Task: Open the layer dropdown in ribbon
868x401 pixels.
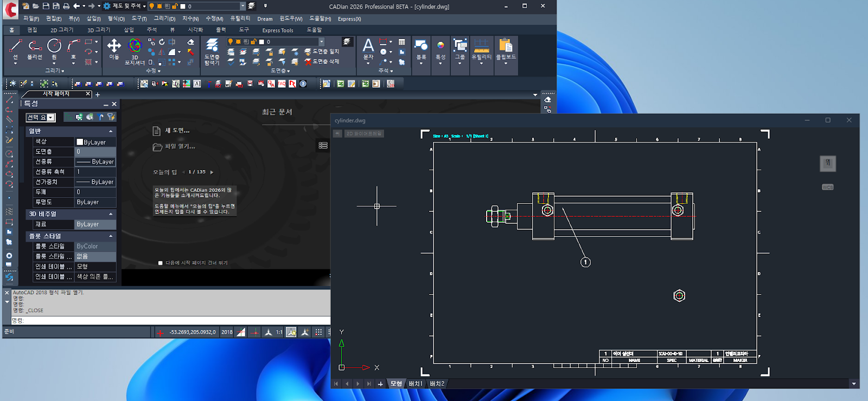Action: point(321,42)
